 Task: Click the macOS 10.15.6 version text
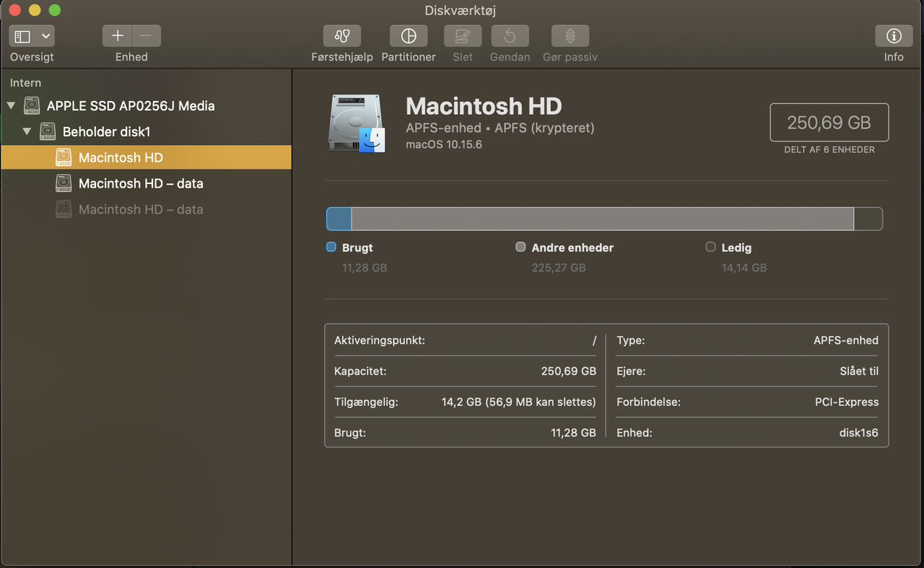(x=444, y=144)
